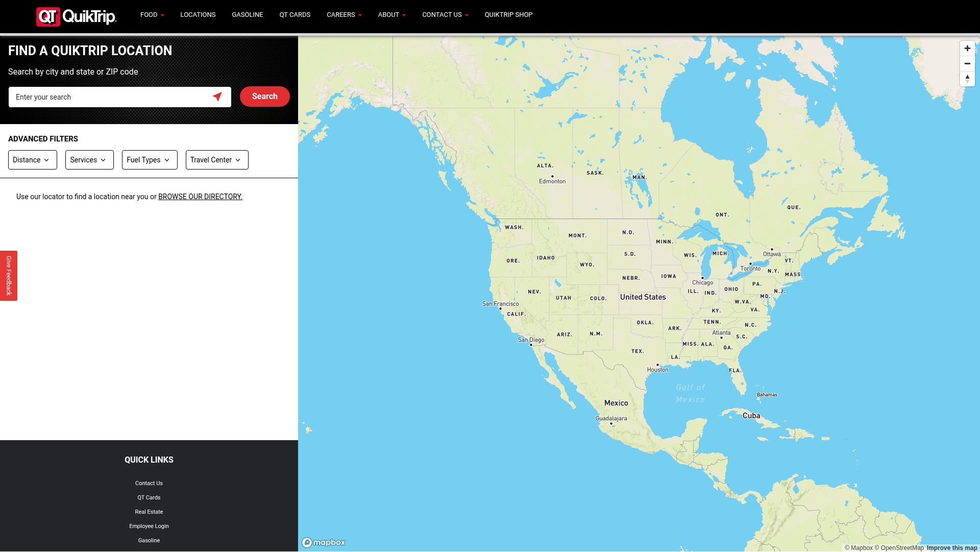Expand the Contact Us menu

click(x=445, y=15)
